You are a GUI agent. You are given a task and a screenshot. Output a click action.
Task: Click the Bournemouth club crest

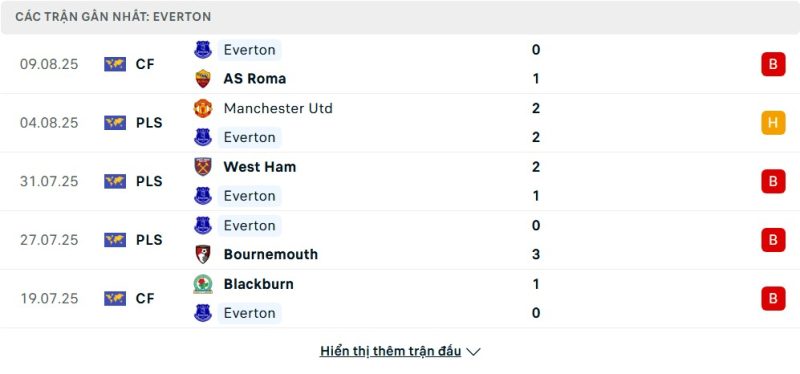click(203, 254)
